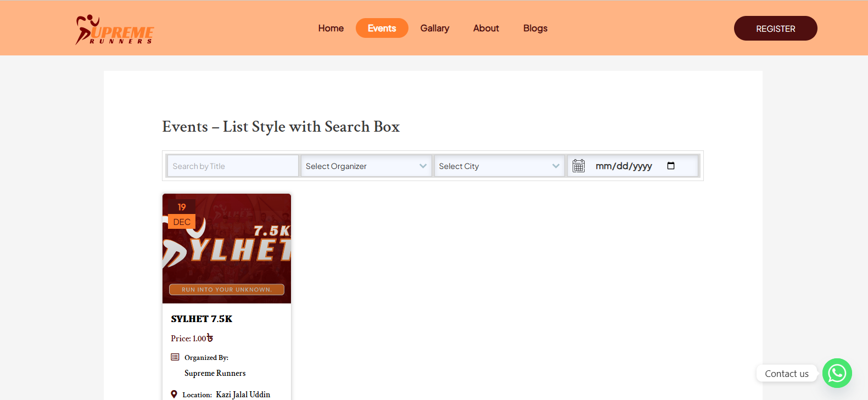Open the Gallary menu item

click(434, 28)
